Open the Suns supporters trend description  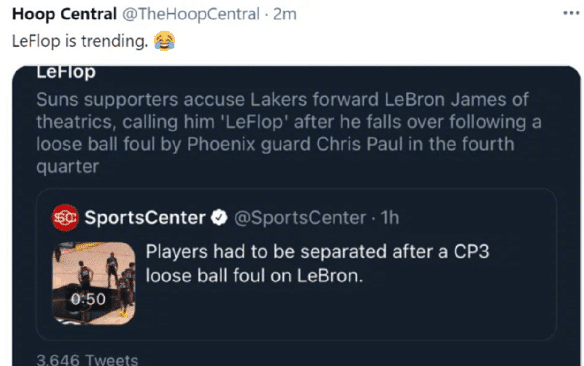[x=289, y=133]
